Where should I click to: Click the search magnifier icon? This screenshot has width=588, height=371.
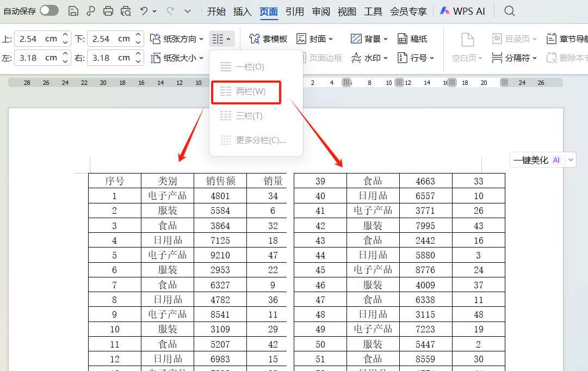[509, 10]
